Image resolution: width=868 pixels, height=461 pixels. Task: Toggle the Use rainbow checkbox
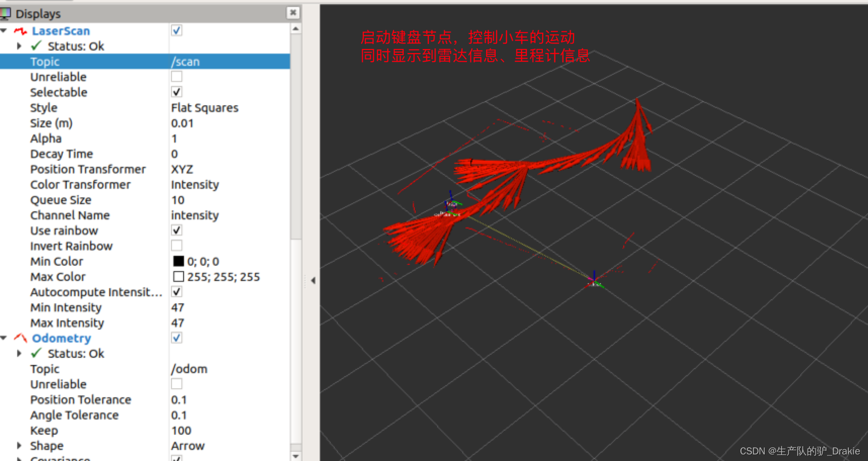(177, 230)
